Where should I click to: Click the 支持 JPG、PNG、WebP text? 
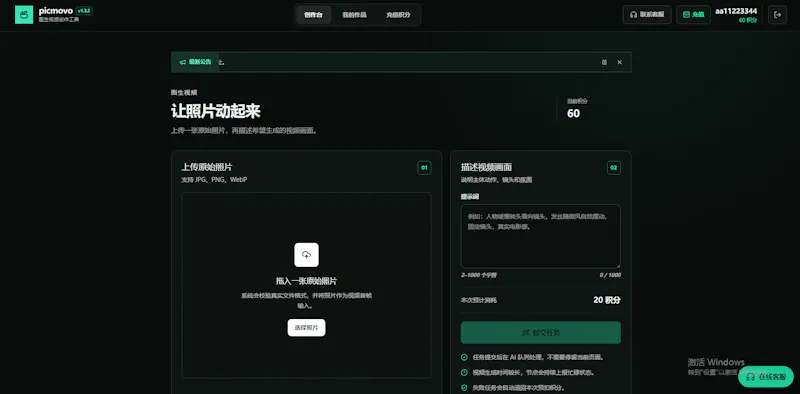(214, 180)
